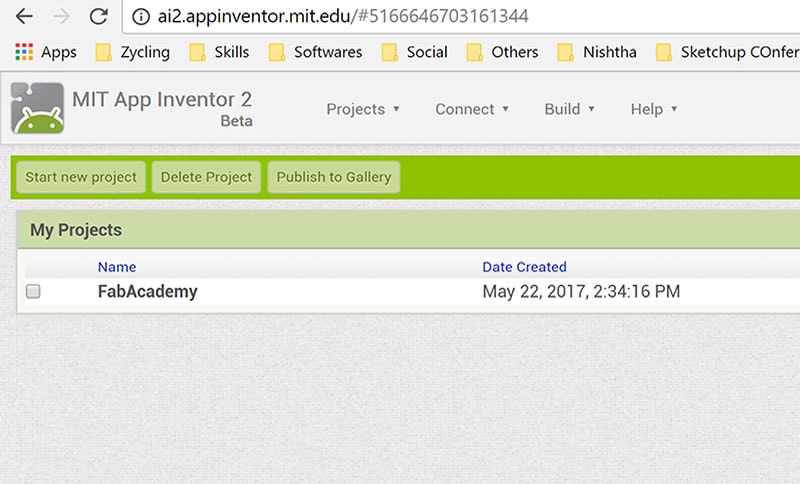Screen dimensions: 800x484
Task: Sort projects by Date Created header
Action: (524, 267)
